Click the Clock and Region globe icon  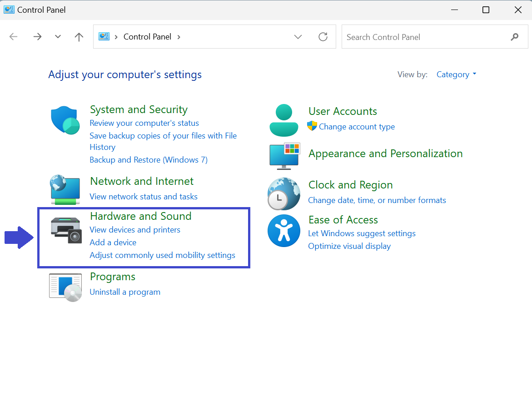[284, 194]
